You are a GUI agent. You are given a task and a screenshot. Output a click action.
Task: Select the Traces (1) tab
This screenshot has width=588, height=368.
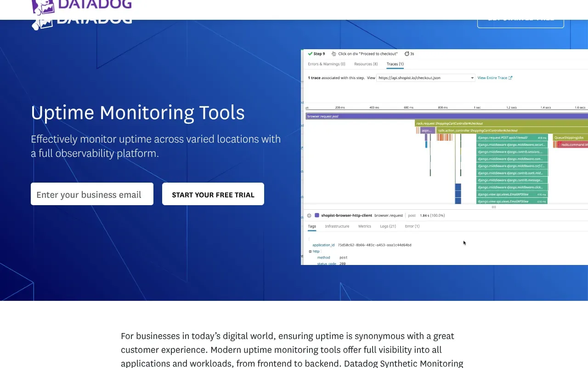tap(395, 64)
